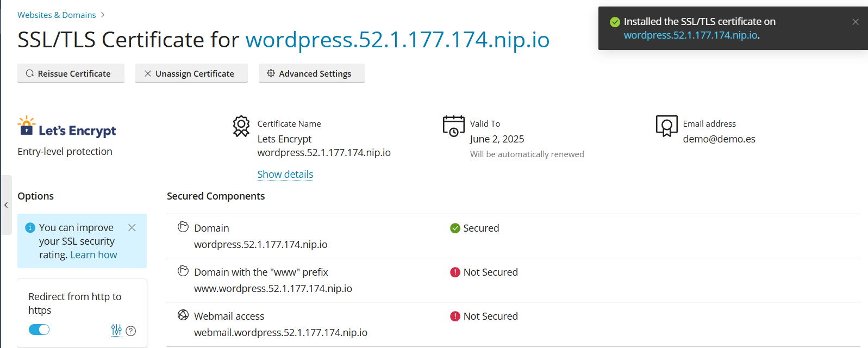This screenshot has width=868, height=348.
Task: Click the green Secured status icon
Action: [455, 228]
